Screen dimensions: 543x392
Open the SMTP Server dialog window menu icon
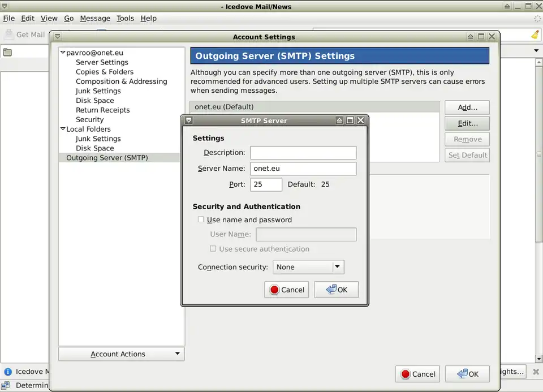[189, 120]
